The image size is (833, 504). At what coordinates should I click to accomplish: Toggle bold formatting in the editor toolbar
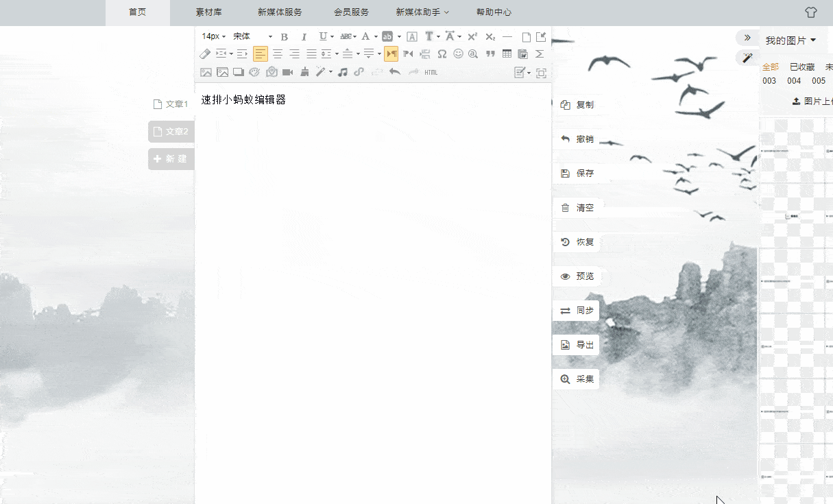(x=285, y=36)
